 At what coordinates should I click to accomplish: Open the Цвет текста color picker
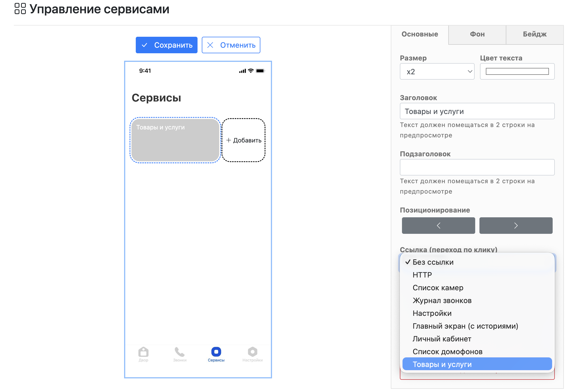[x=517, y=71]
